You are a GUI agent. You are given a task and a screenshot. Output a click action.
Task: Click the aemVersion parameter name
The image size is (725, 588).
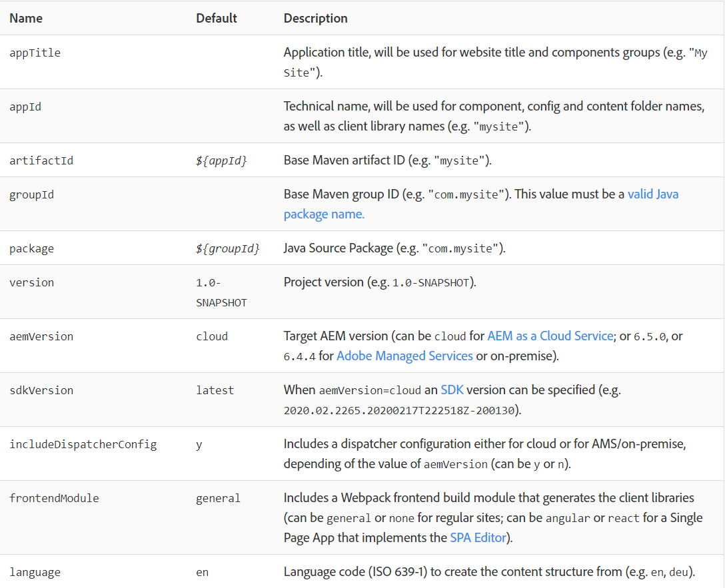pyautogui.click(x=41, y=336)
